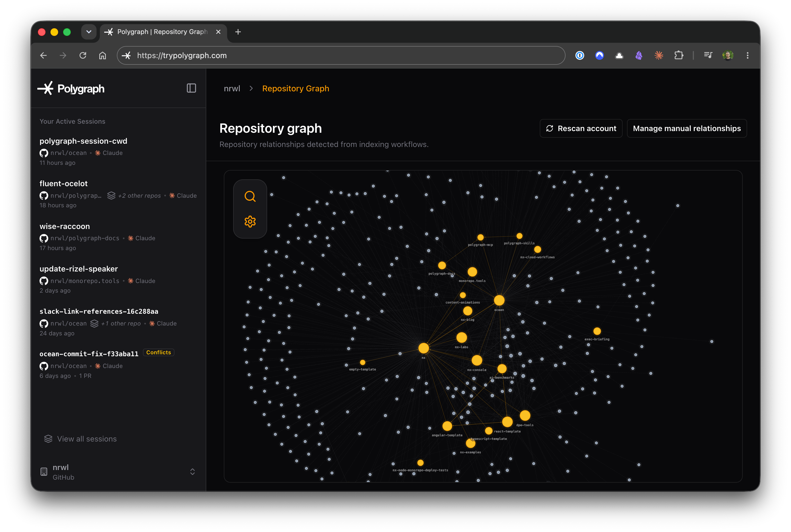Screen dimensions: 791x532
Task: Open the cloud extension icon
Action: (619, 55)
